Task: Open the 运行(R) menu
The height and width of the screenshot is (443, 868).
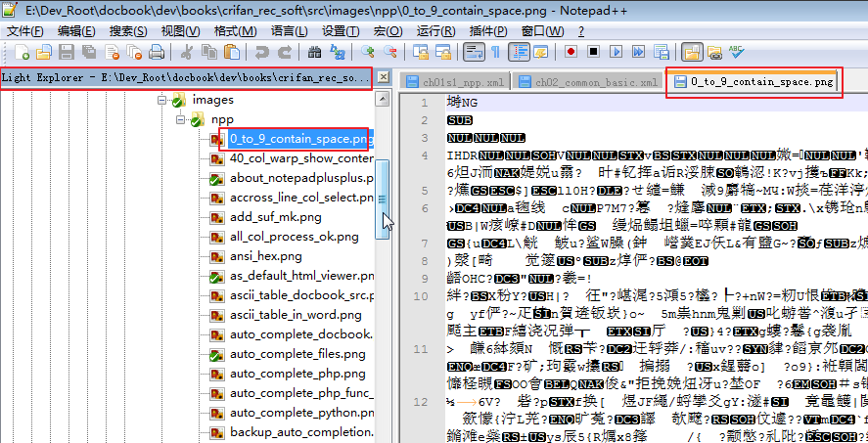Action: click(x=435, y=31)
